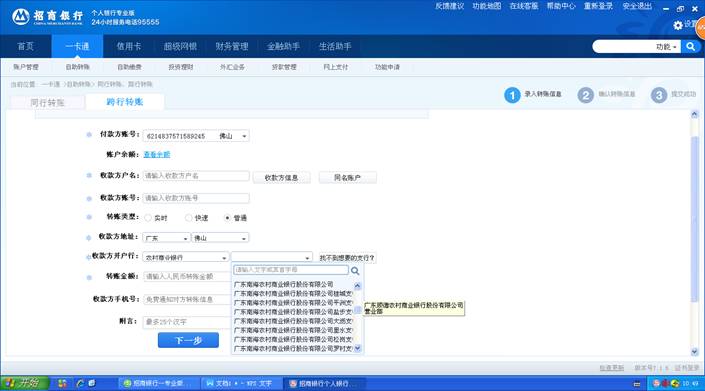The width and height of the screenshot is (705, 391).
Task: Open the 外汇业务 submenu
Action: click(232, 67)
